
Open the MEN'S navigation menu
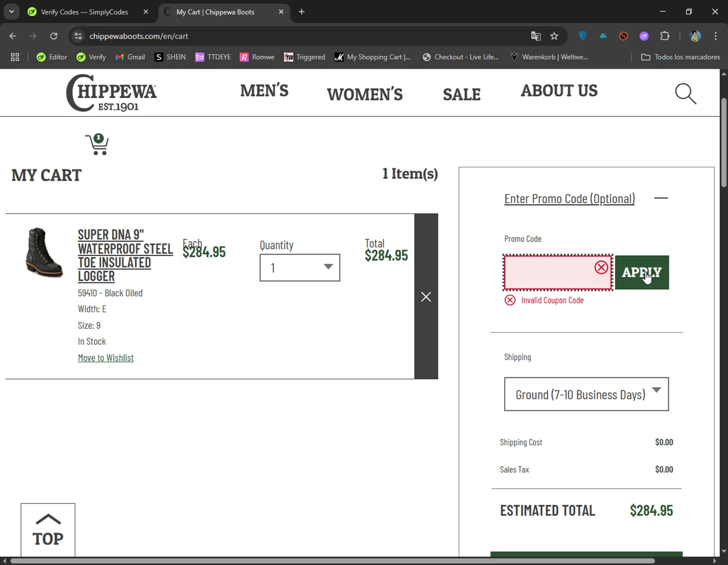tap(265, 91)
